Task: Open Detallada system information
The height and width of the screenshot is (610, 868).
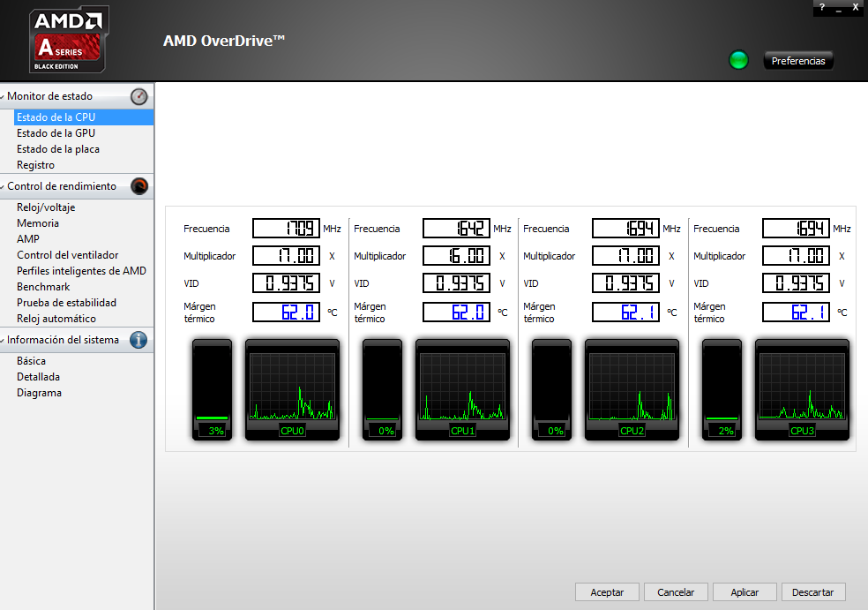Action: click(38, 377)
